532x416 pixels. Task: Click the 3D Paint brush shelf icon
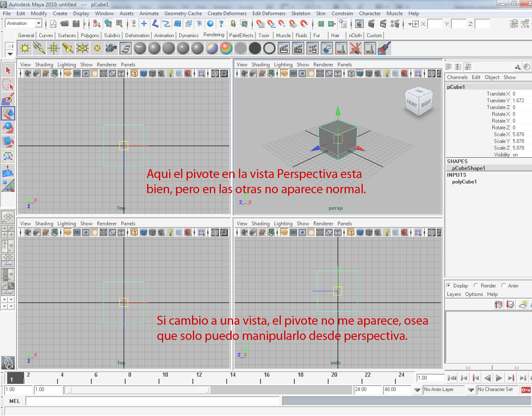[x=384, y=48]
